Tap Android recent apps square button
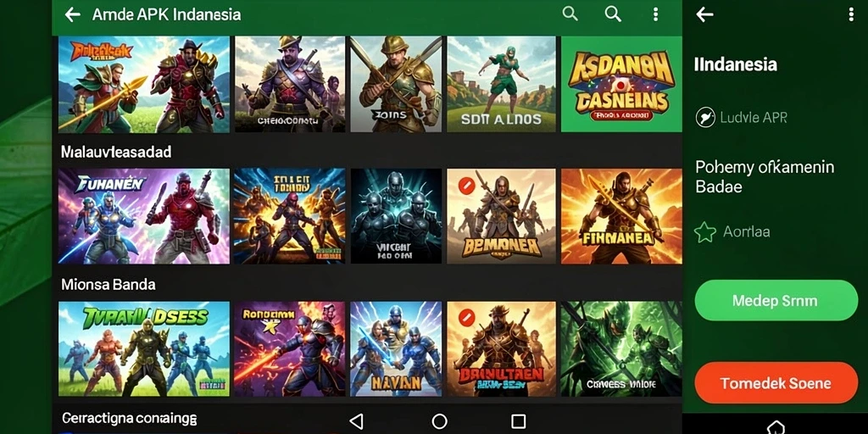The height and width of the screenshot is (434, 868). click(x=518, y=421)
